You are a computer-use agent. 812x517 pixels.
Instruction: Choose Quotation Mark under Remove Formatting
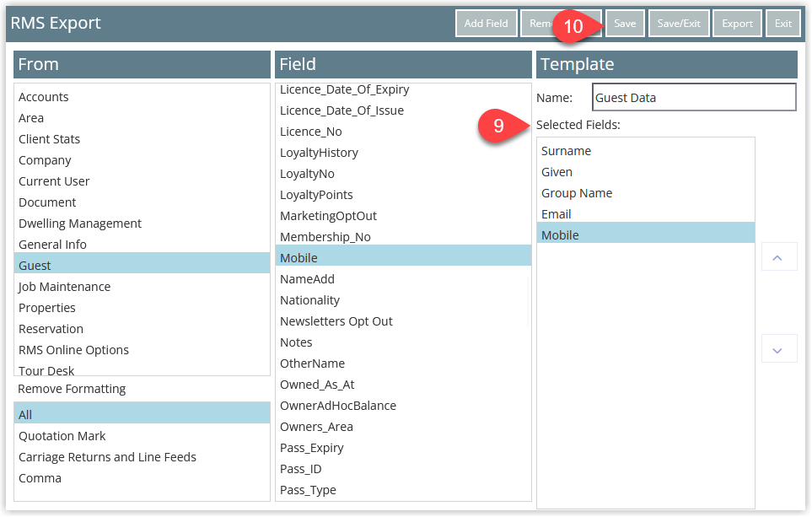(x=142, y=436)
